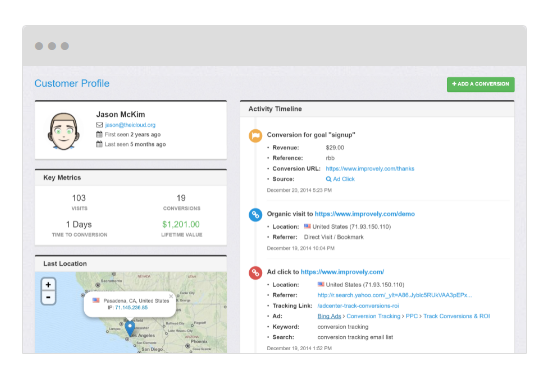Click the Activity Timeline header
Image resolution: width=540 pixels, height=380 pixels.
377,109
